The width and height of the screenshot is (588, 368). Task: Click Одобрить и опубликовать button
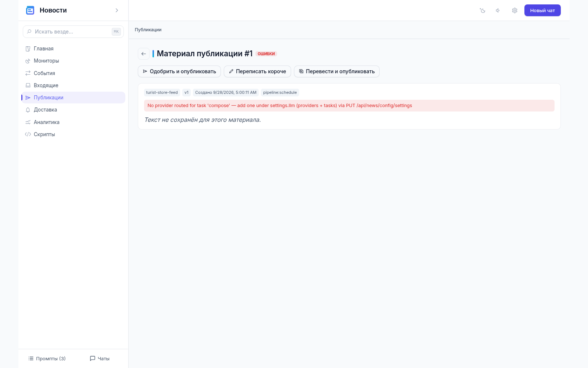179,71
